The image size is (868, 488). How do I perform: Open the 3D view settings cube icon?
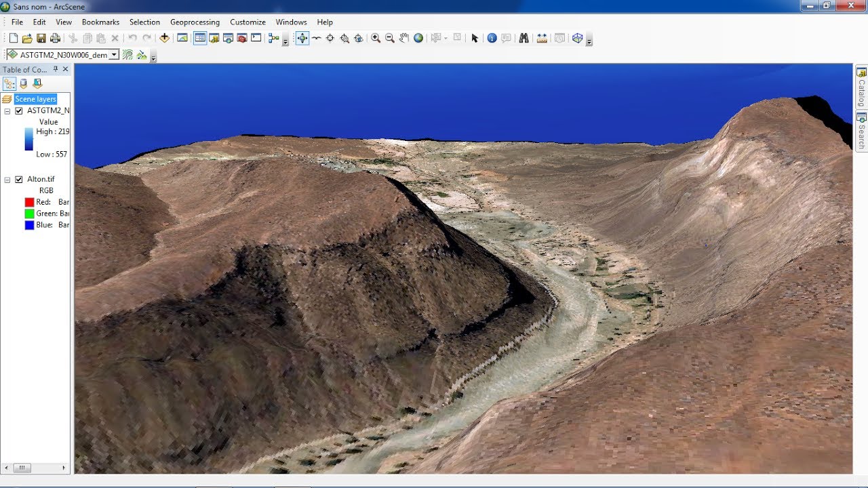(x=577, y=38)
